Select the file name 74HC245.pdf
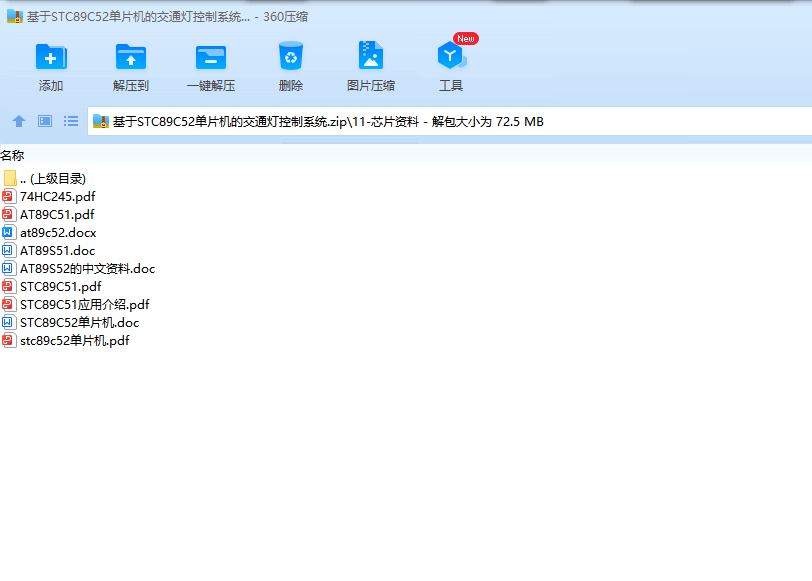Image resolution: width=812 pixels, height=581 pixels. click(57, 197)
